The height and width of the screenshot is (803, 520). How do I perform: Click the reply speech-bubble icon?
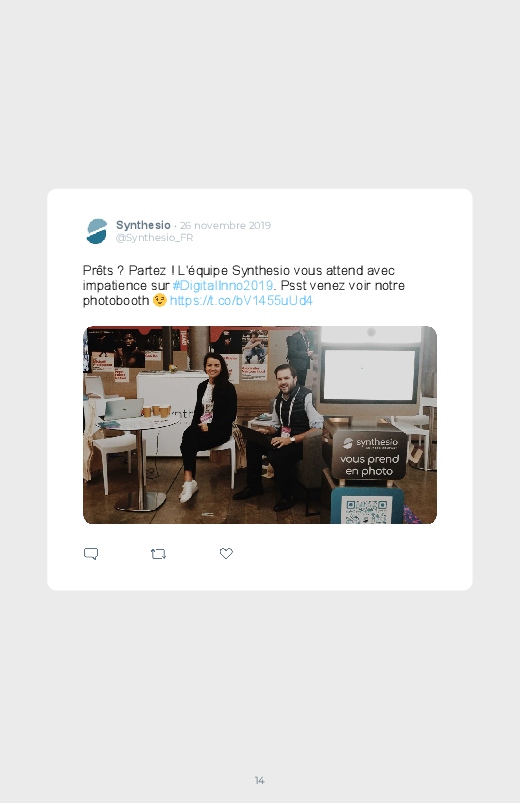(91, 554)
